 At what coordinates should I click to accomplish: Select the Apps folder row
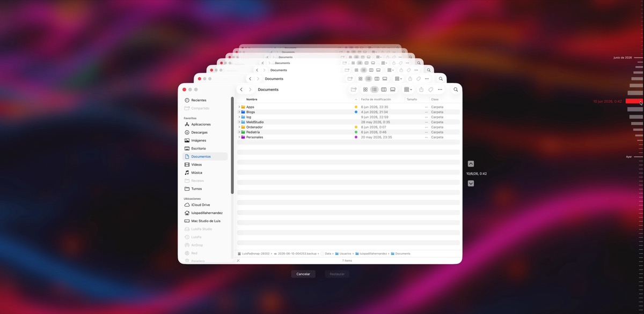348,107
